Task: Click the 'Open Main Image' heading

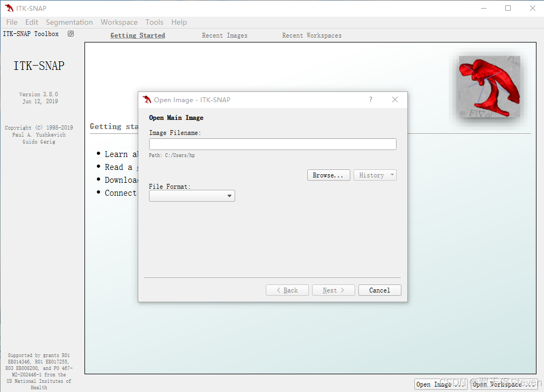Action: pyautogui.click(x=176, y=118)
